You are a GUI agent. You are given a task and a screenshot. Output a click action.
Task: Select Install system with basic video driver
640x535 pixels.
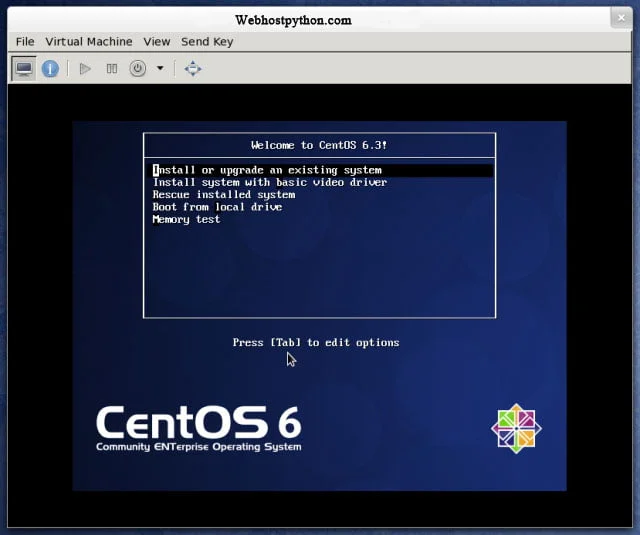(270, 182)
